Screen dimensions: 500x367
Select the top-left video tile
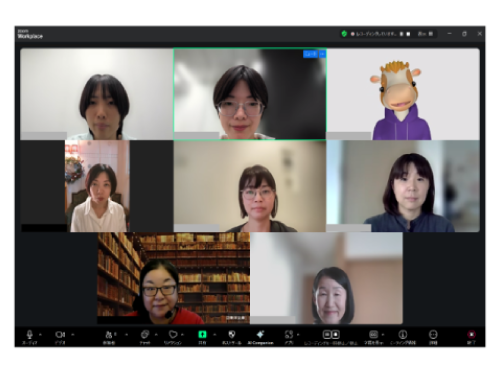(x=97, y=94)
